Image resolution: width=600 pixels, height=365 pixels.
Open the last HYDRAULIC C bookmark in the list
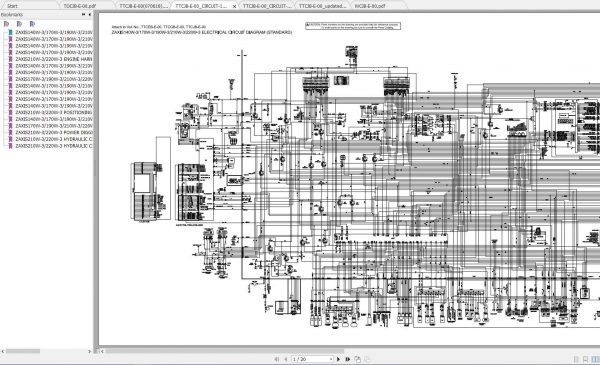click(x=54, y=146)
